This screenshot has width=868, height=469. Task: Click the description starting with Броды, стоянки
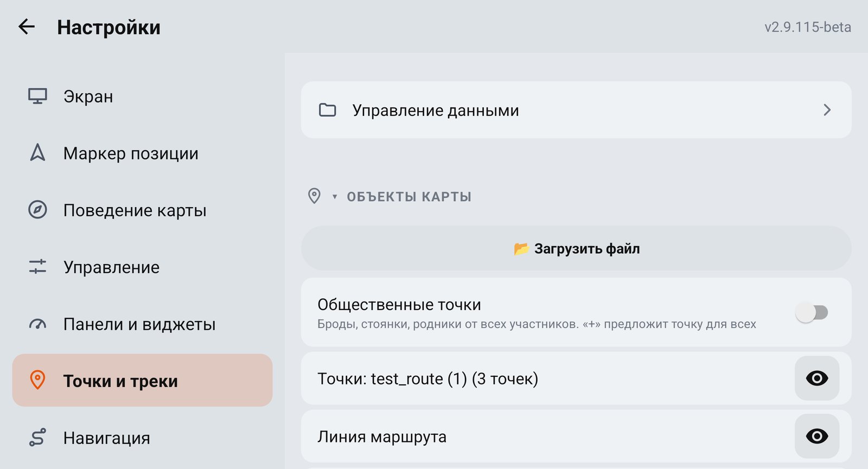click(x=537, y=324)
